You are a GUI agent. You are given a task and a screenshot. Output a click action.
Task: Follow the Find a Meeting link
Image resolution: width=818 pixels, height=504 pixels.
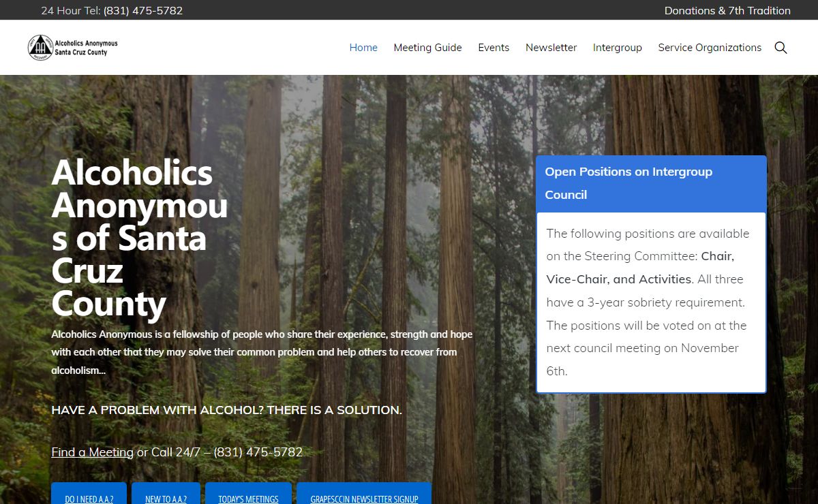[92, 452]
